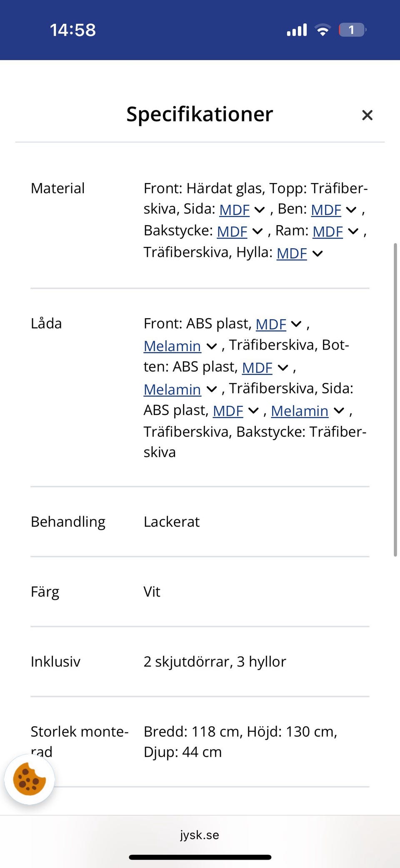Open the MDF link after Ben in Material
This screenshot has width=400, height=868.
coord(326,210)
